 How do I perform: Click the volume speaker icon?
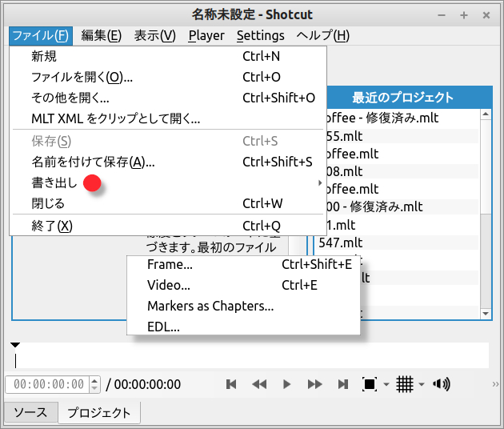pos(441,384)
